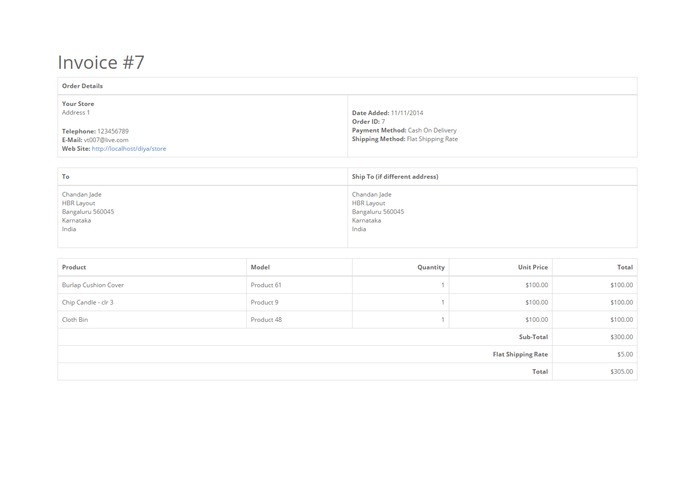
Task: Open the http://localhost/diya/store web site link
Action: pyautogui.click(x=129, y=149)
